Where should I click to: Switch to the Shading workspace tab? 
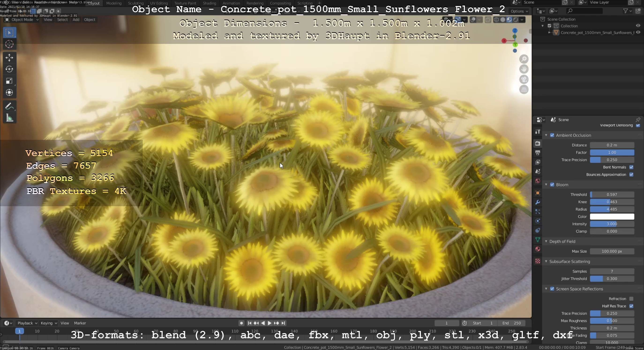coord(210,3)
